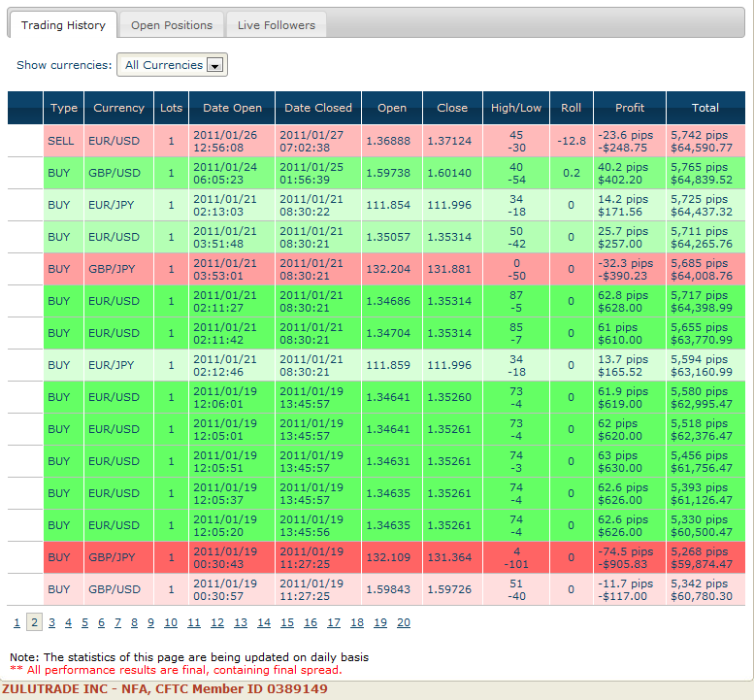This screenshot has height=700, width=754.
Task: Go to page 18
Action: [x=357, y=622]
